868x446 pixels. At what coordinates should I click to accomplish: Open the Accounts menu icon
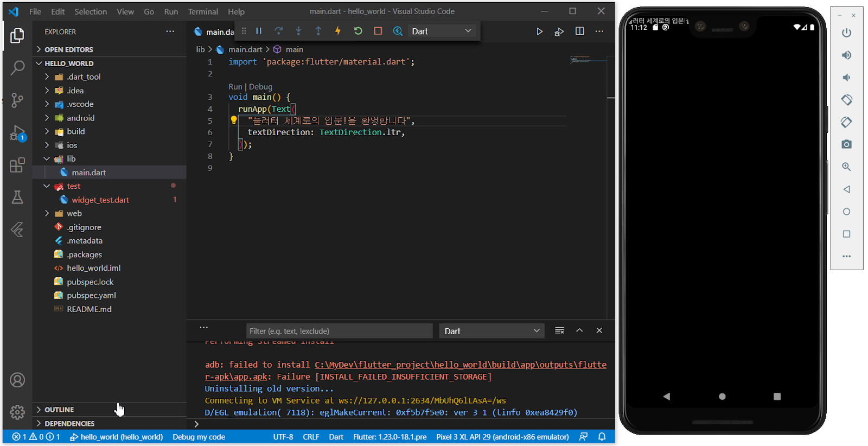click(17, 380)
